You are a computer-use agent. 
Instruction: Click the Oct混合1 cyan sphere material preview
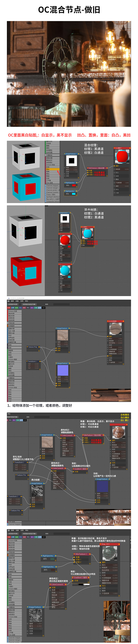[87, 234]
